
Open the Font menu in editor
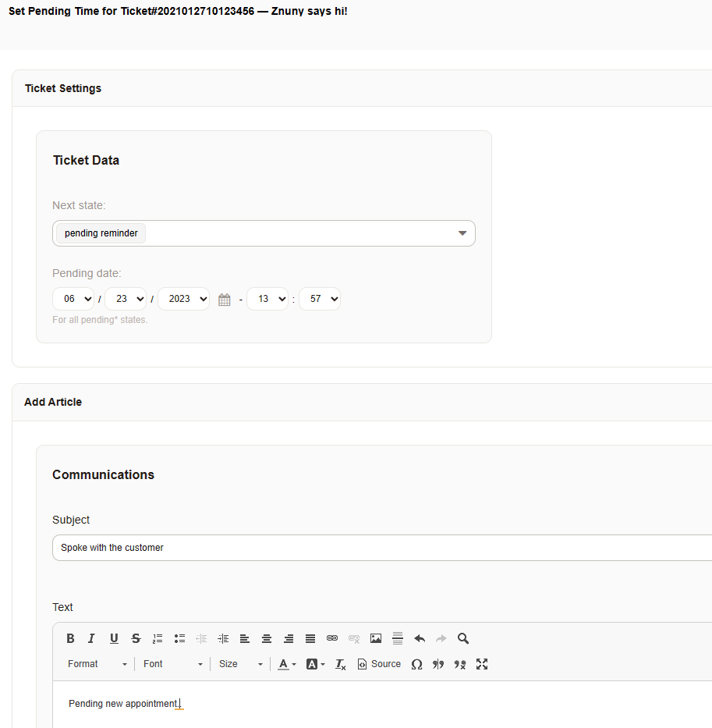pyautogui.click(x=172, y=664)
